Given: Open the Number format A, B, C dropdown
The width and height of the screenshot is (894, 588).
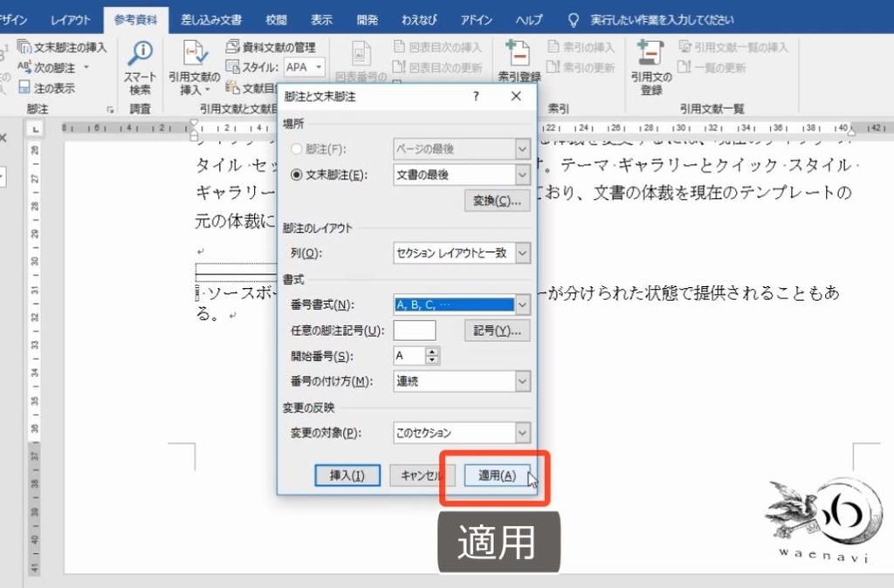Looking at the screenshot, I should point(522,304).
